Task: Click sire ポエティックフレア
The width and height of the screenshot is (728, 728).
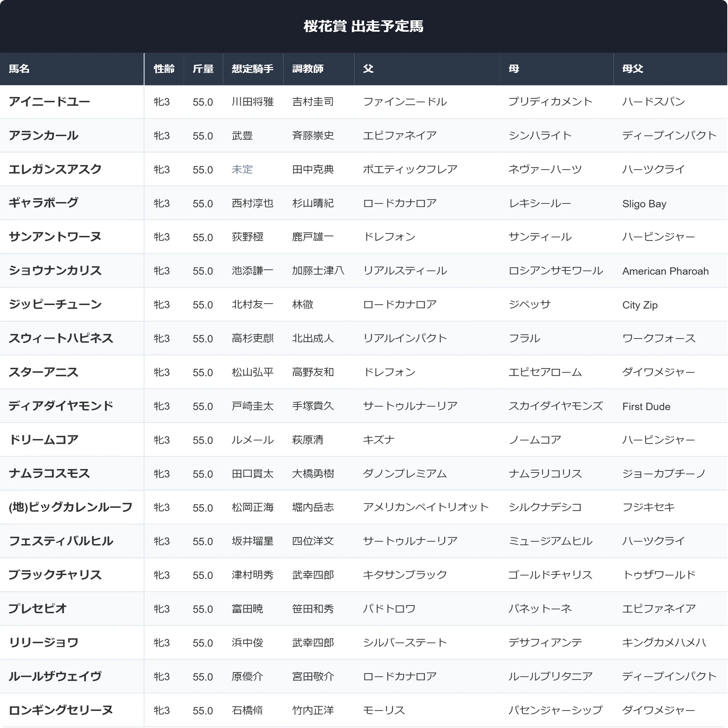Action: pyautogui.click(x=410, y=169)
